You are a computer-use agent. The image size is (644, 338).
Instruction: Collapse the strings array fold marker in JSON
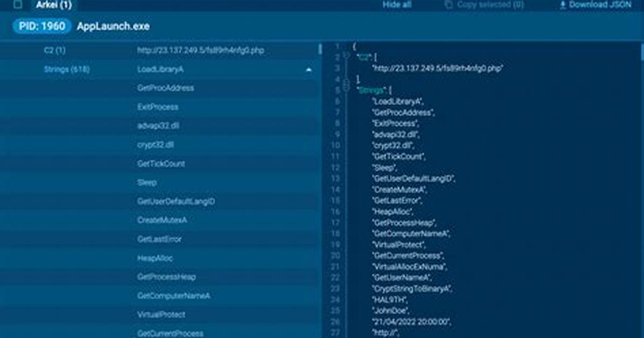[x=346, y=88]
